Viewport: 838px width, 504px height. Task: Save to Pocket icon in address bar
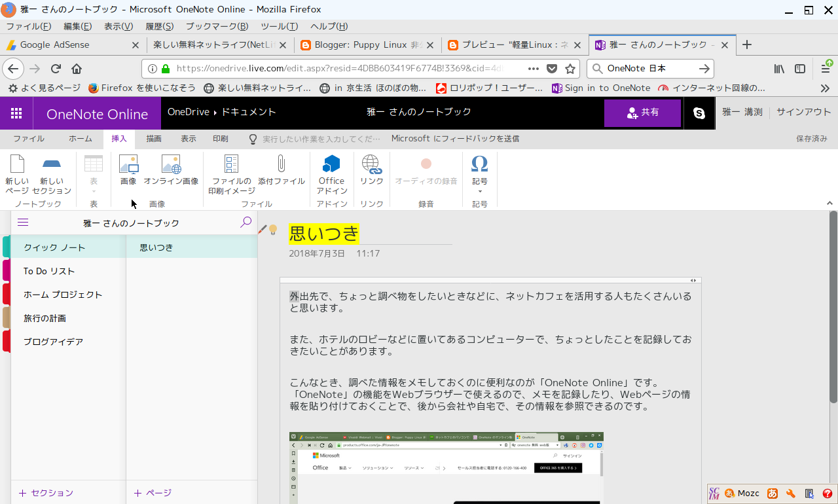(x=552, y=69)
